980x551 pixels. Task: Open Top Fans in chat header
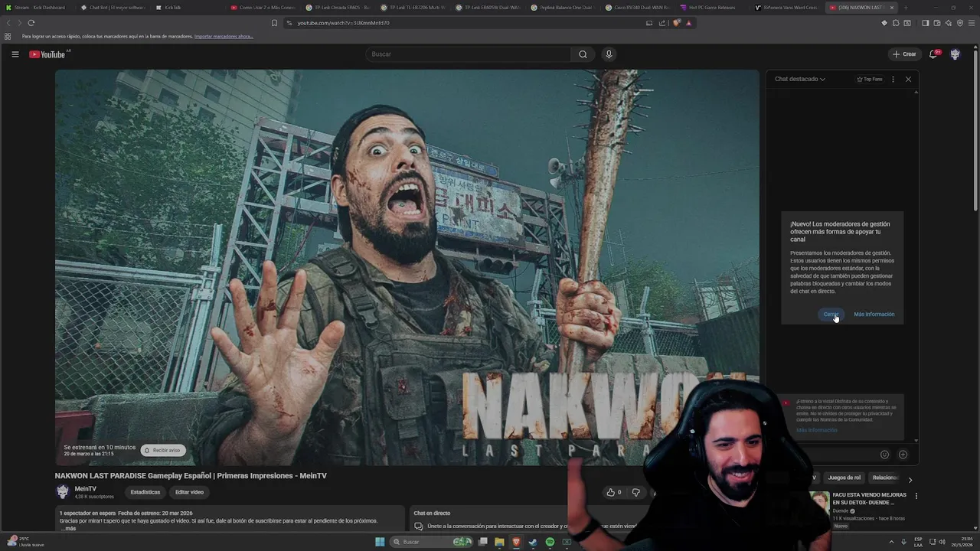coord(870,79)
